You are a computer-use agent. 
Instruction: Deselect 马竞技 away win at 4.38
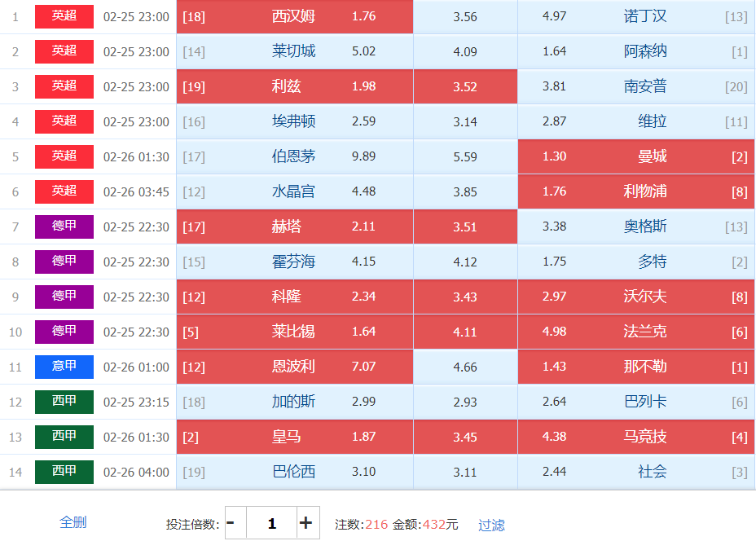pos(636,437)
